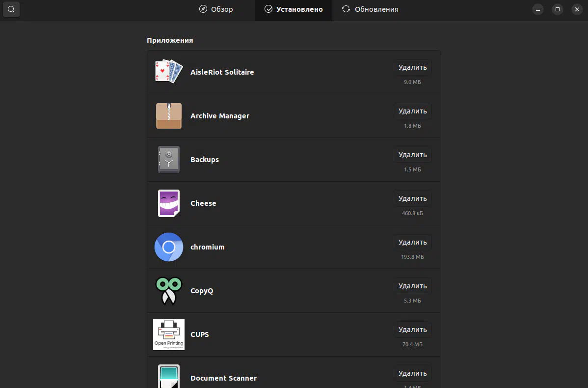Maximize the software window
The height and width of the screenshot is (388, 588).
(557, 9)
